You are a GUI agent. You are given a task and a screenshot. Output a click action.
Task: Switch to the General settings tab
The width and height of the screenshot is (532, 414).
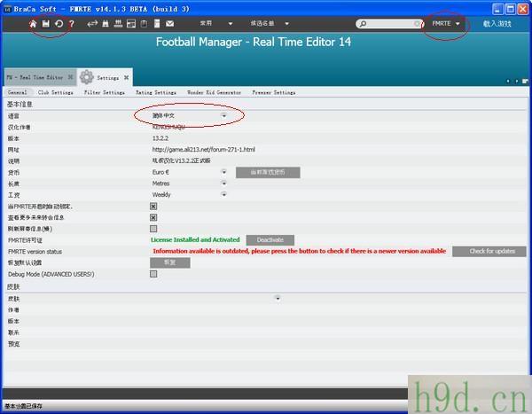(x=17, y=92)
